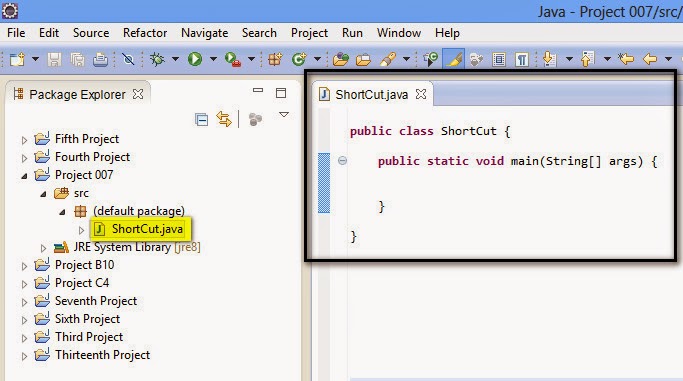683x381 pixels.
Task: Click the Back navigation arrow
Action: [650, 59]
